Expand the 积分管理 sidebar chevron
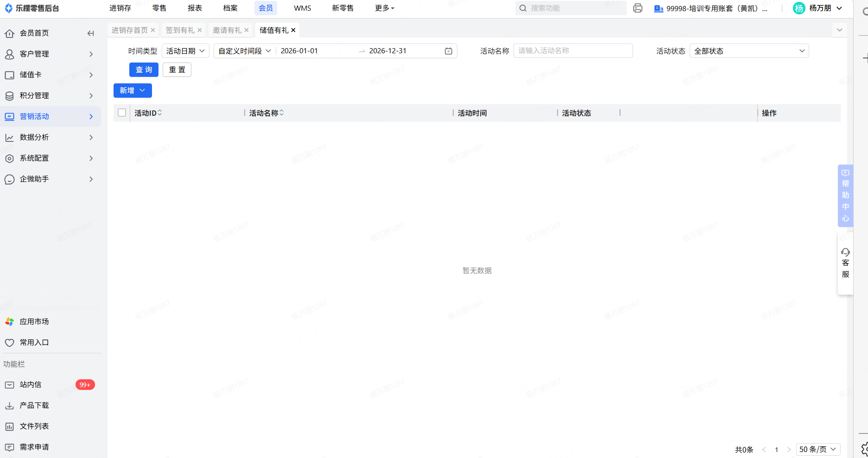 coord(91,95)
